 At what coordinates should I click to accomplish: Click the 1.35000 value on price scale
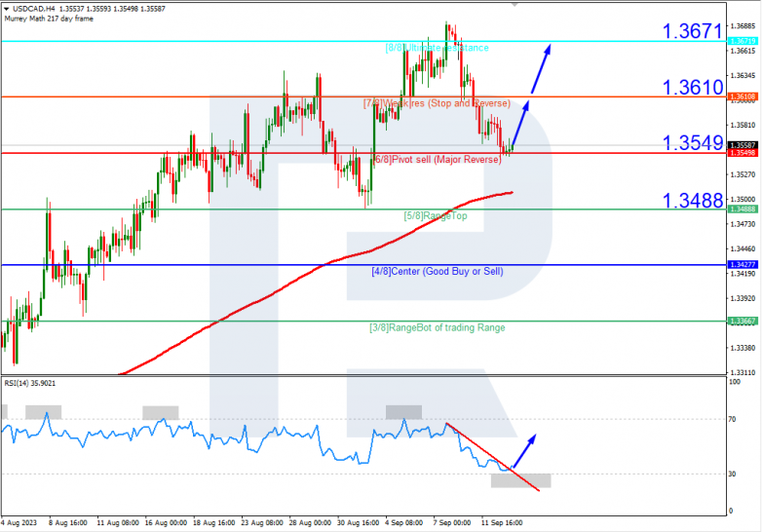[743, 199]
